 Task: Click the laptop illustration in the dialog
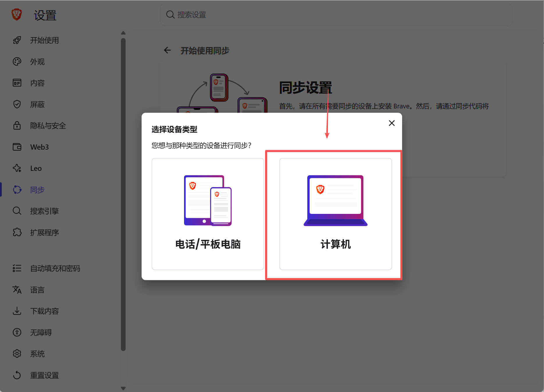tap(336, 201)
